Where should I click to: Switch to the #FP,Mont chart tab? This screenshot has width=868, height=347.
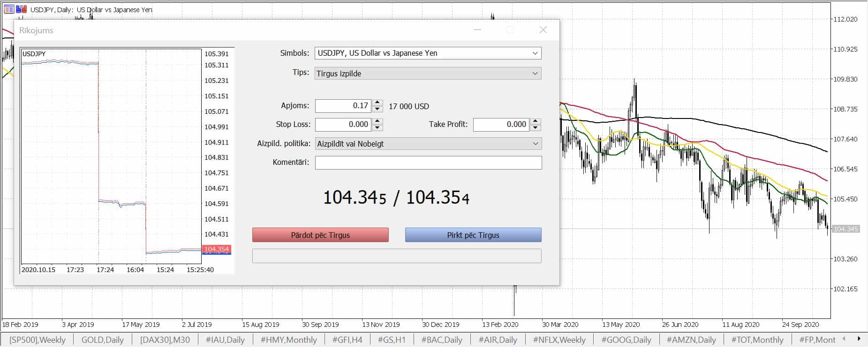coord(817,340)
